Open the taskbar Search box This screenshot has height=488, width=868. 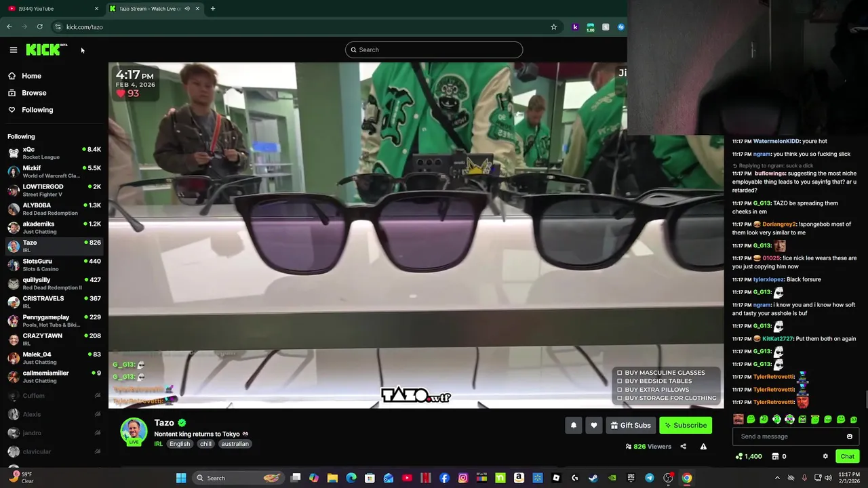(x=238, y=478)
